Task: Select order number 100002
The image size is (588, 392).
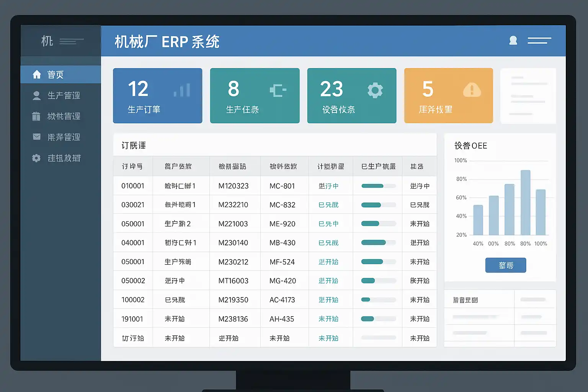Action: 133,300
